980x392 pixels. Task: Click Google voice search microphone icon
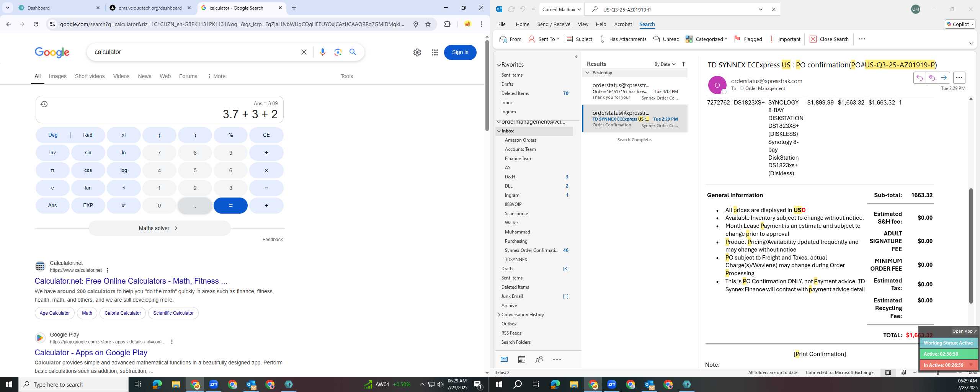(x=323, y=52)
